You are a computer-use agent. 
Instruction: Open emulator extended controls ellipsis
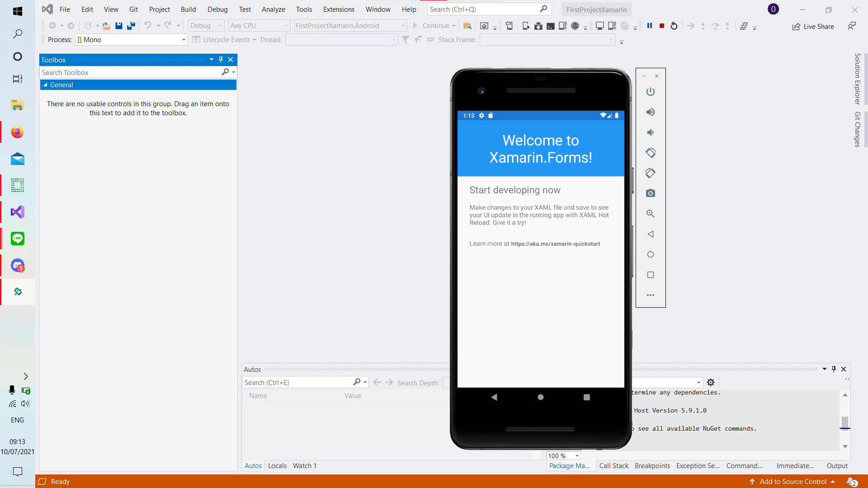pos(650,295)
